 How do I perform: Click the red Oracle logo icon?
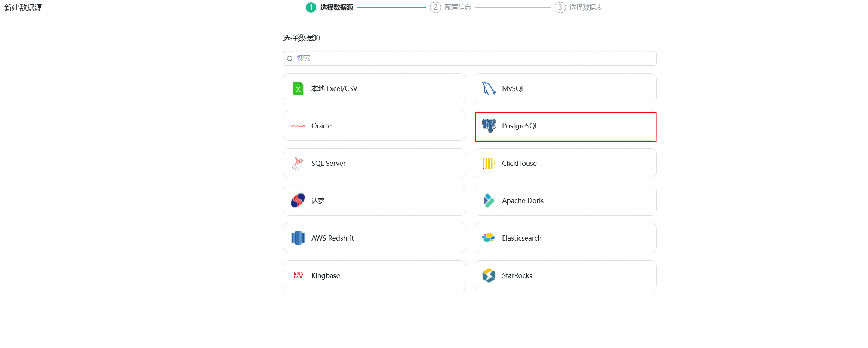click(298, 126)
